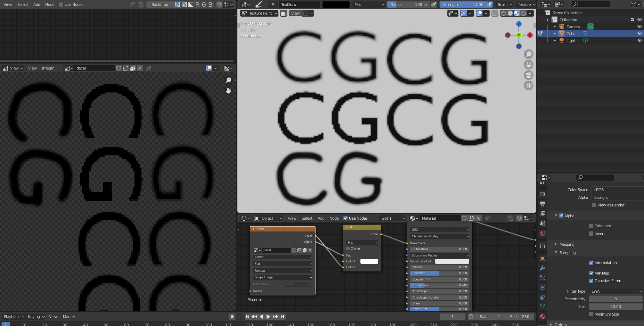Open the Material Properties tab
The image size is (644, 326).
click(543, 317)
